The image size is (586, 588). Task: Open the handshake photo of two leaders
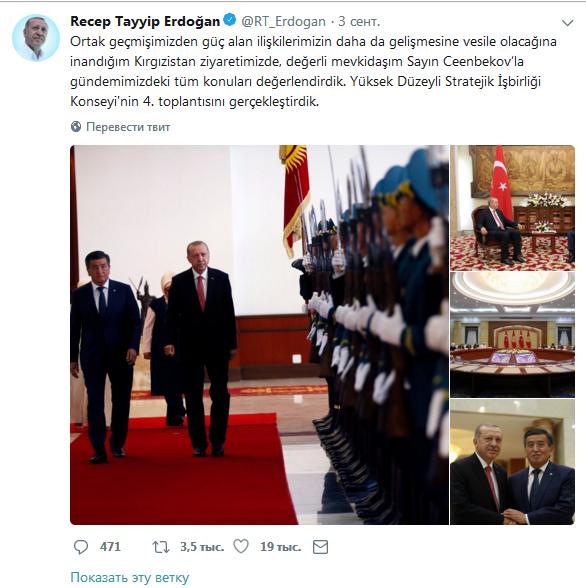click(512, 462)
